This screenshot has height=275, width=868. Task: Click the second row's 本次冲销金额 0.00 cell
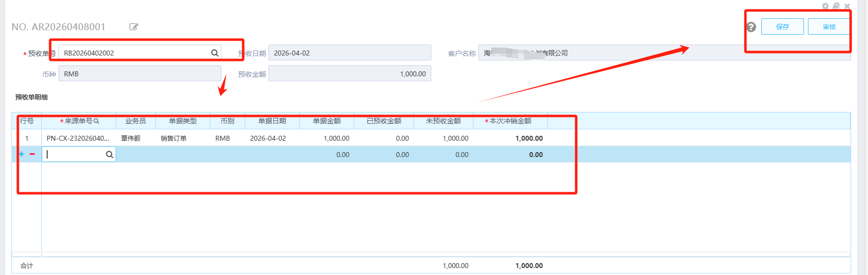tap(510, 155)
